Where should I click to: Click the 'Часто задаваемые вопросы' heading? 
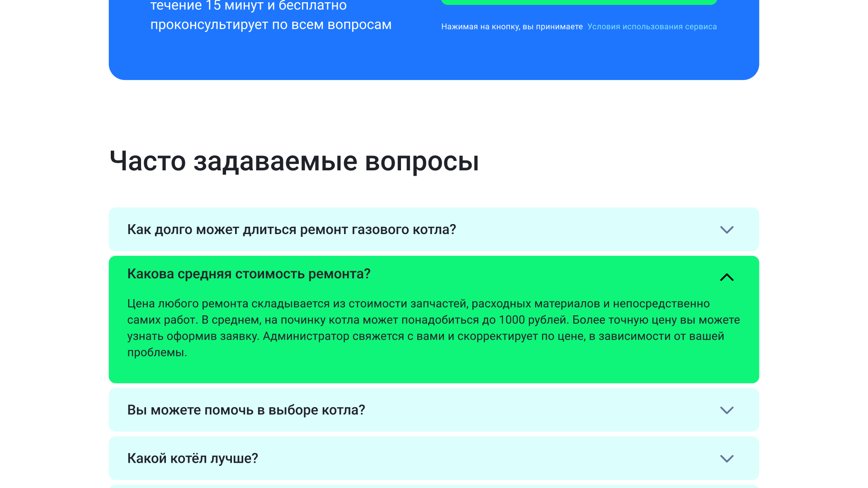click(x=294, y=161)
